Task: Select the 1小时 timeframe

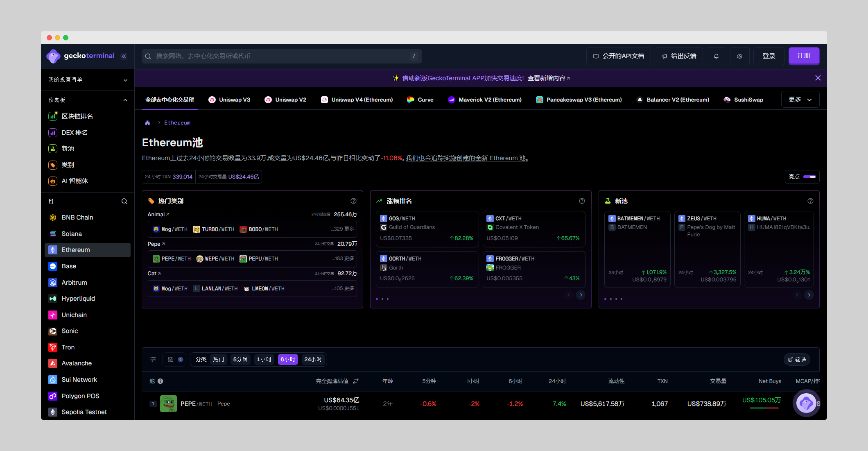Action: click(264, 359)
